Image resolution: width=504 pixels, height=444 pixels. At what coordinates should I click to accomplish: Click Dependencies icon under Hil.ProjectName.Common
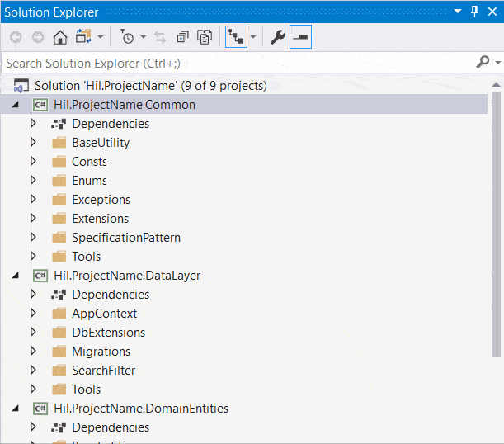click(59, 124)
